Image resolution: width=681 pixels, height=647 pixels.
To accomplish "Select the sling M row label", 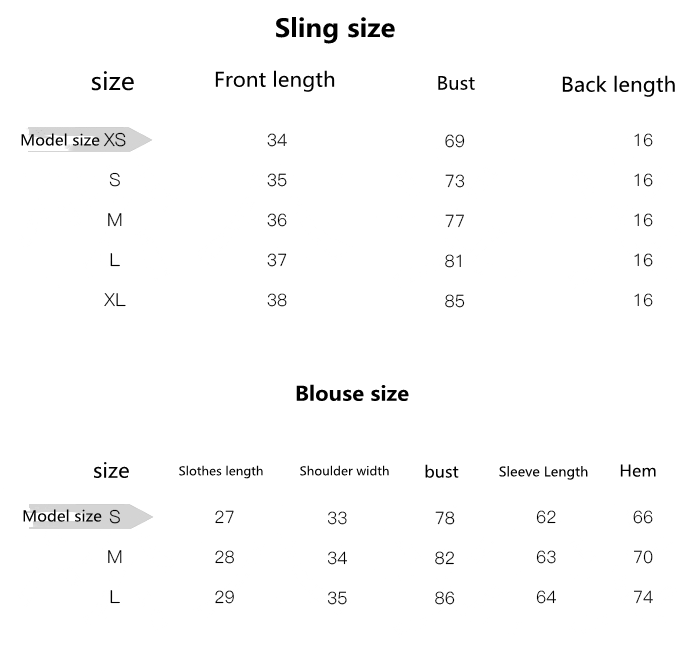I will coord(114,220).
